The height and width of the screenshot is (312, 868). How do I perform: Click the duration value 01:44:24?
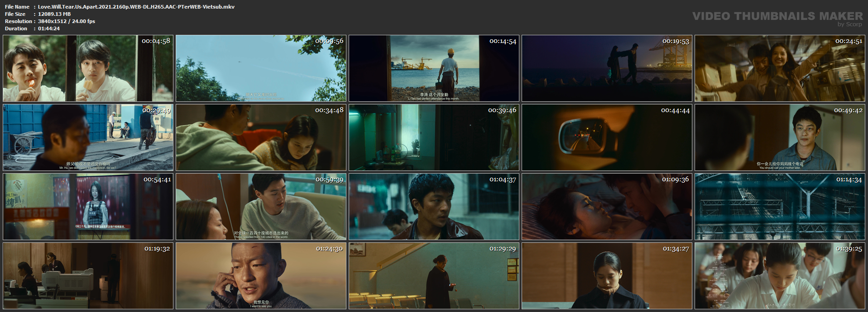[49, 28]
